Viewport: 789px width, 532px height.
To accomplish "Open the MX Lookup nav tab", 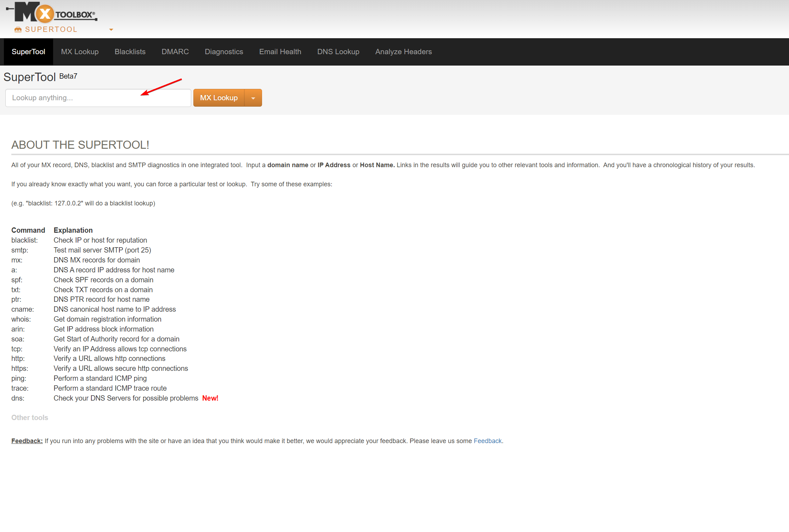I will coord(80,52).
